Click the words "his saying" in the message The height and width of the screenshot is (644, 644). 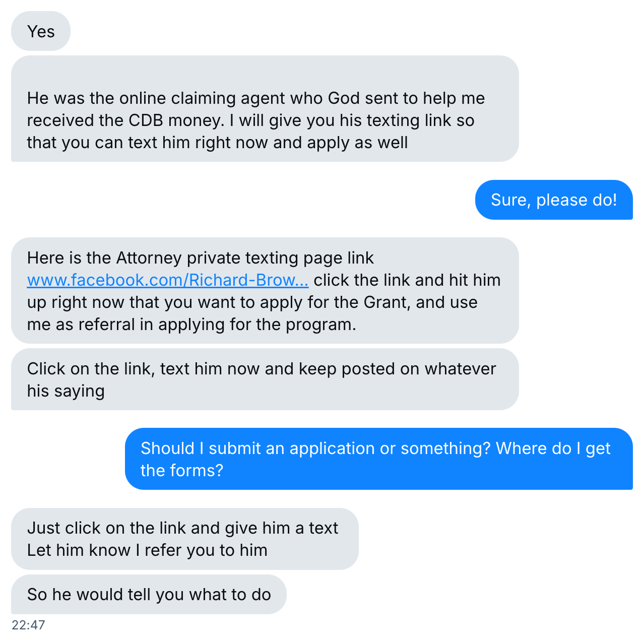[x=66, y=391]
